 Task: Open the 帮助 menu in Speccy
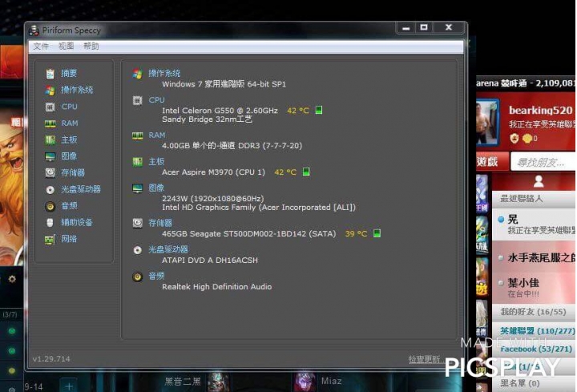(91, 46)
